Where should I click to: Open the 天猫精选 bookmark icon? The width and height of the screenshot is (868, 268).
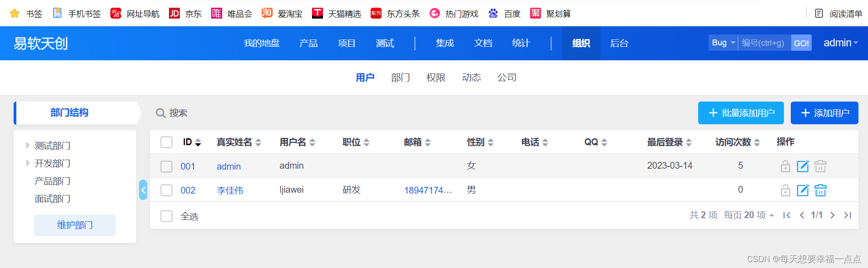317,13
